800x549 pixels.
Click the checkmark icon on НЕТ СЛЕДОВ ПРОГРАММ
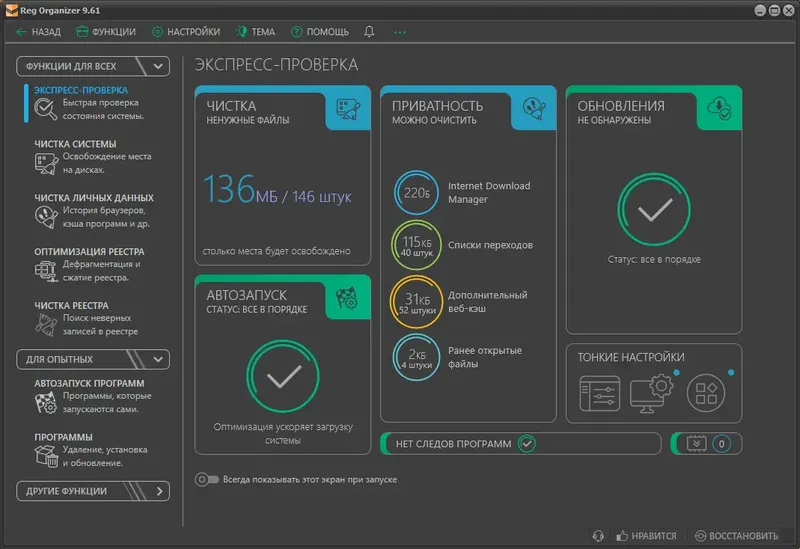click(x=527, y=444)
